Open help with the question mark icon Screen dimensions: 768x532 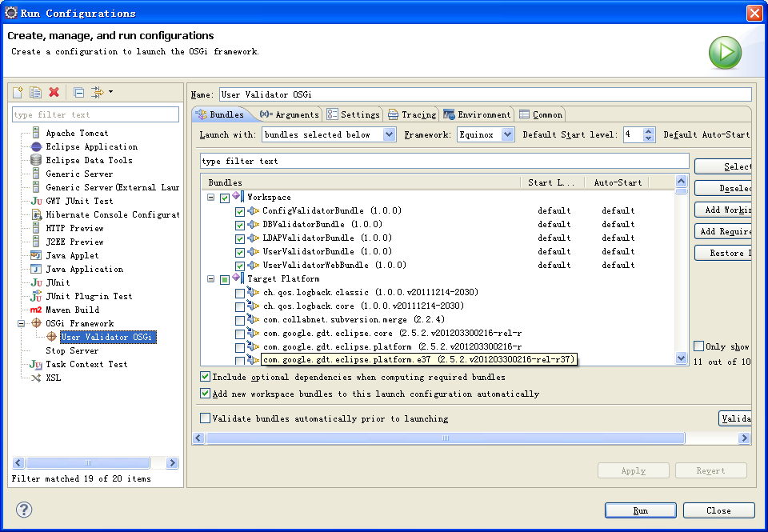24,510
